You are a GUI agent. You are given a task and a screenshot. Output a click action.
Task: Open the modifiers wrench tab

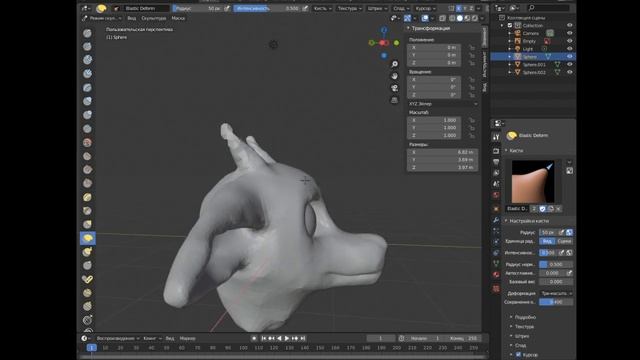[x=496, y=220]
